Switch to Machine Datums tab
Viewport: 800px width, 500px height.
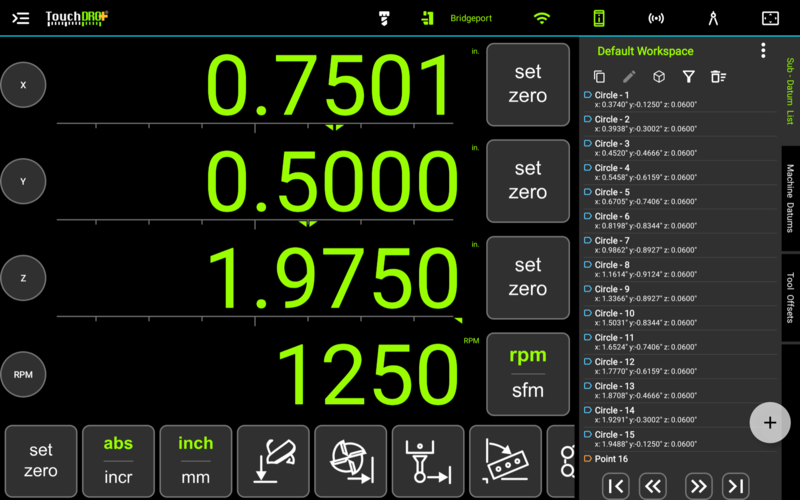tap(790, 198)
